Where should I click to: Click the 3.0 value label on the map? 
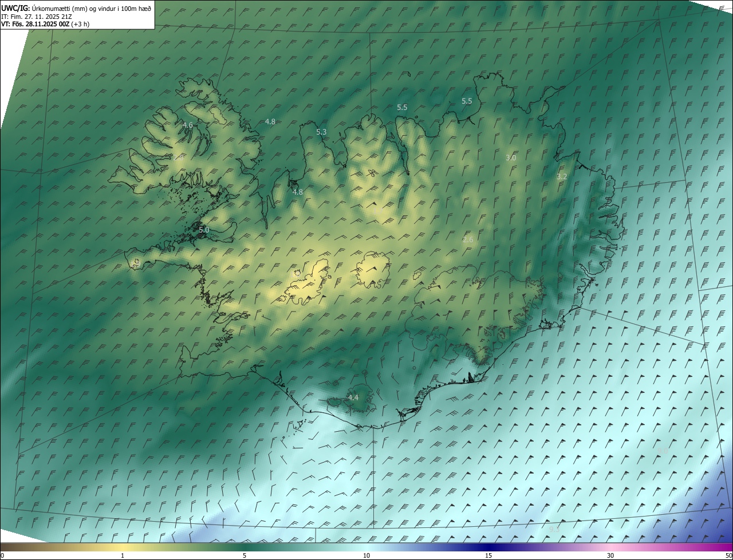pyautogui.click(x=511, y=157)
